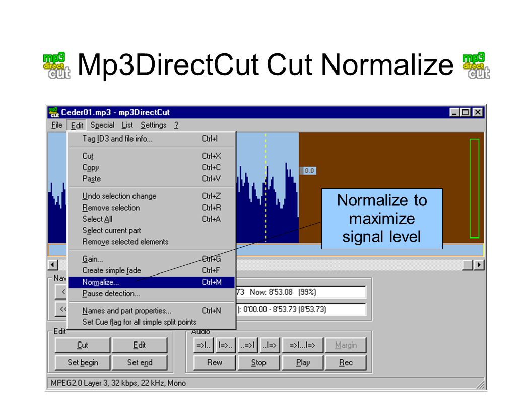
Task: Maximize the mp3DirectCut window
Action: point(465,112)
